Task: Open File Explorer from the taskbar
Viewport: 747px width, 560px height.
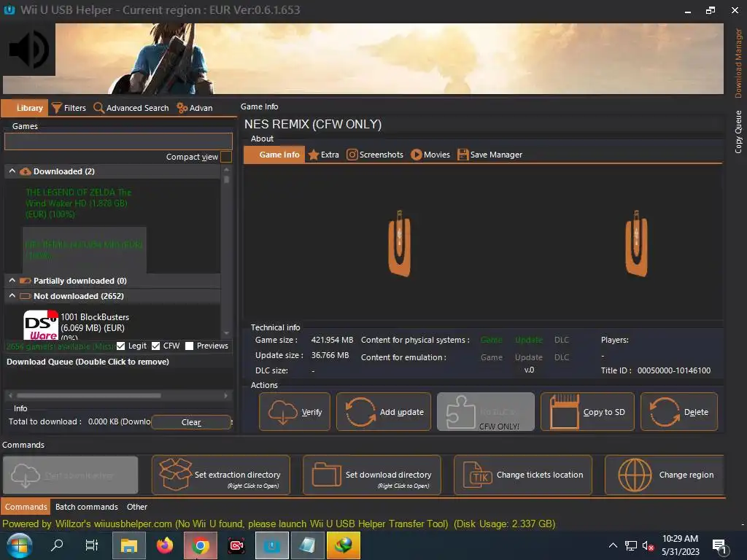Action: 128,545
